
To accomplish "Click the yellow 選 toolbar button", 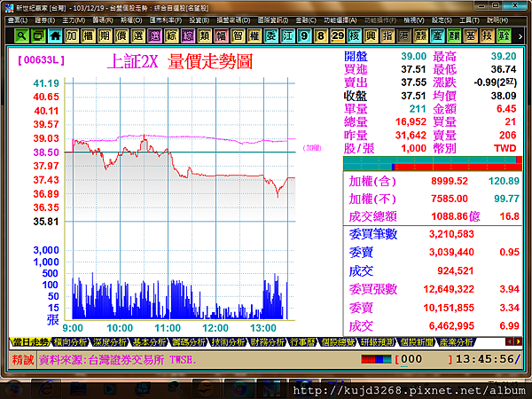I will pos(137,35).
